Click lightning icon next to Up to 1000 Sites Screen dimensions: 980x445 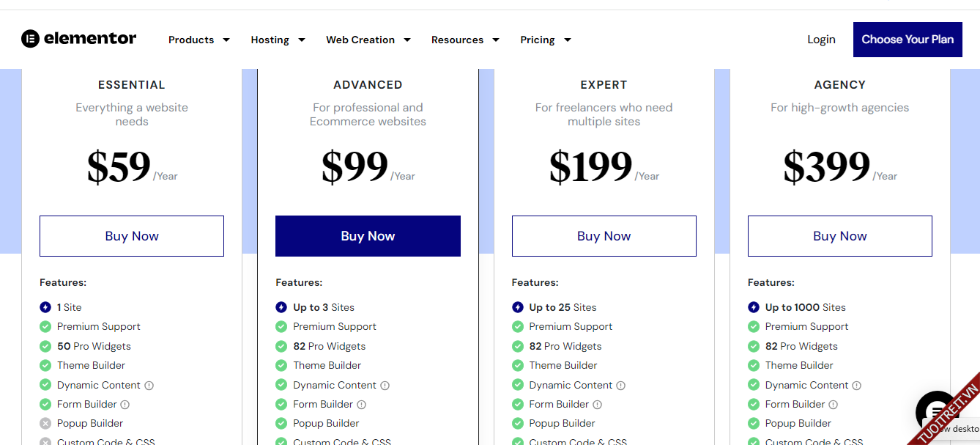click(754, 308)
